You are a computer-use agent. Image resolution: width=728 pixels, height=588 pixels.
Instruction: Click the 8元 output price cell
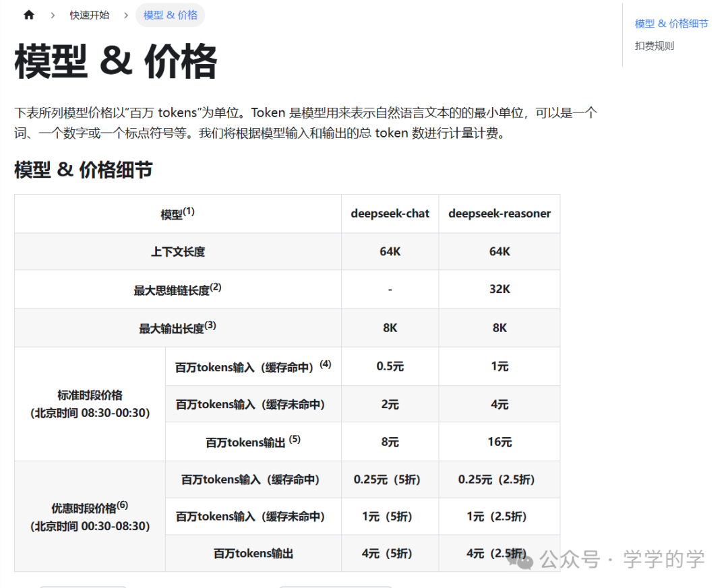(x=390, y=442)
